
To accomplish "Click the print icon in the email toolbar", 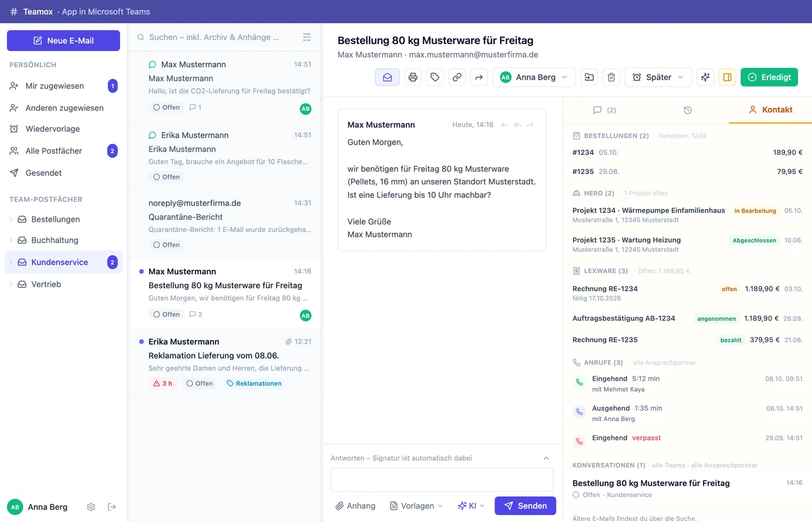I will pyautogui.click(x=413, y=77).
